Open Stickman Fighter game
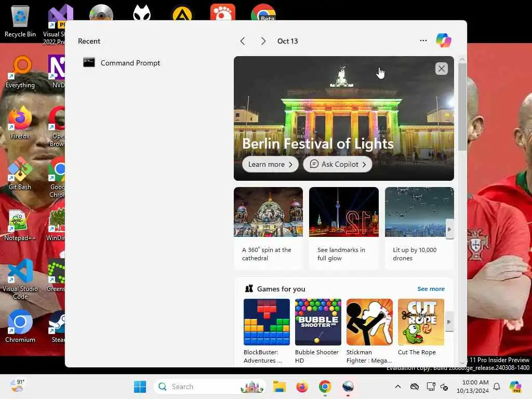Viewport: 532px width, 399px height. (369, 331)
